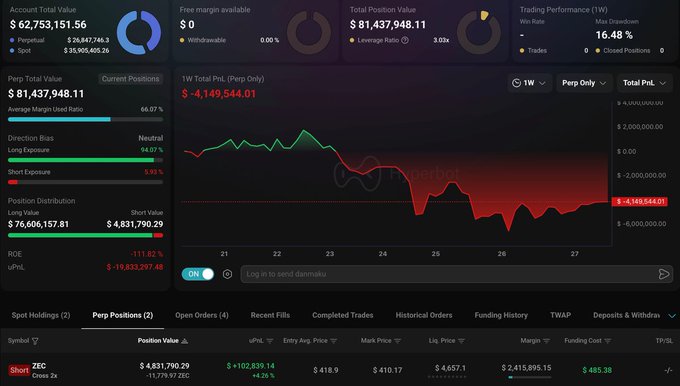Click the $485.38 funding cost cell
The image size is (680, 386).
pyautogui.click(x=597, y=370)
